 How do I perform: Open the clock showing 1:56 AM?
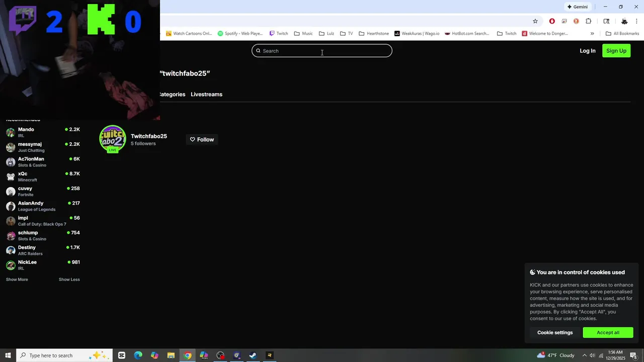[616, 355]
